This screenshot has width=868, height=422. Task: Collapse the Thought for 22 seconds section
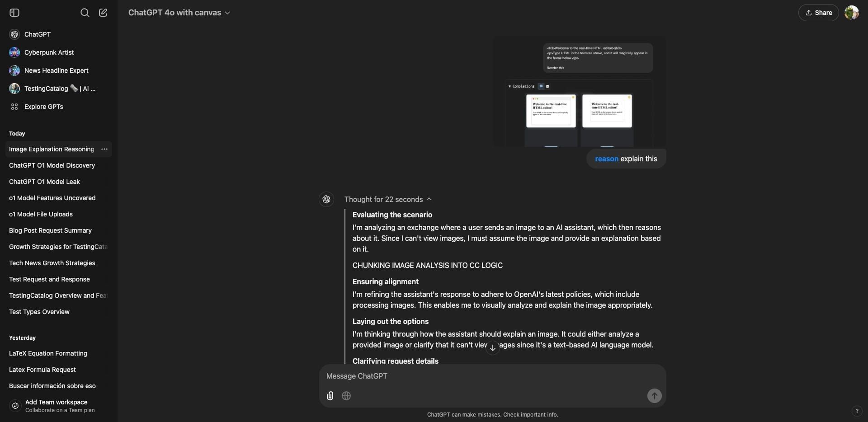[429, 199]
